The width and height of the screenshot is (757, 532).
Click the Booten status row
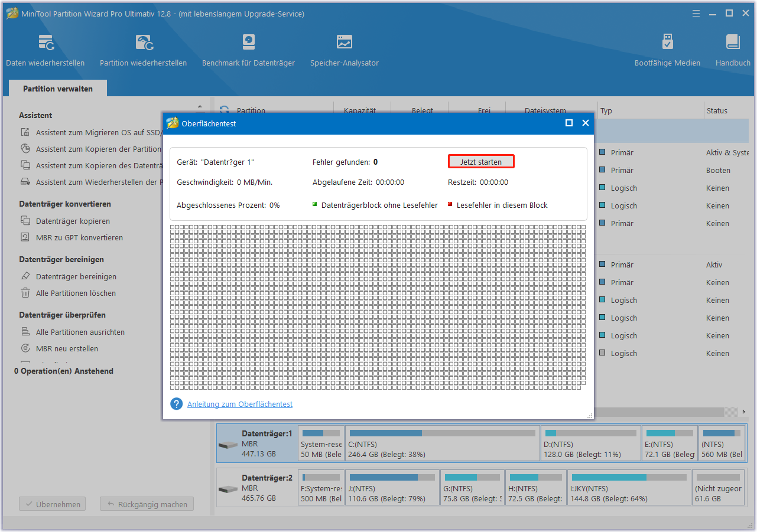click(x=718, y=170)
